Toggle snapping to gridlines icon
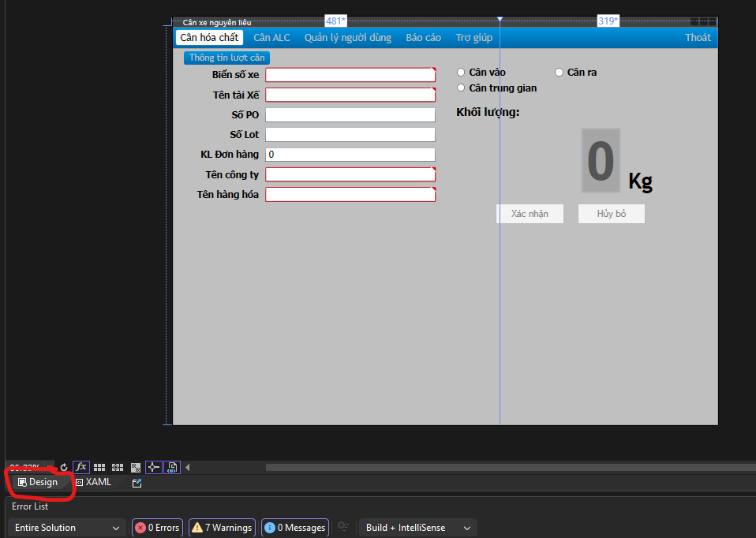Viewport: 756px width, 538px height. click(x=118, y=467)
